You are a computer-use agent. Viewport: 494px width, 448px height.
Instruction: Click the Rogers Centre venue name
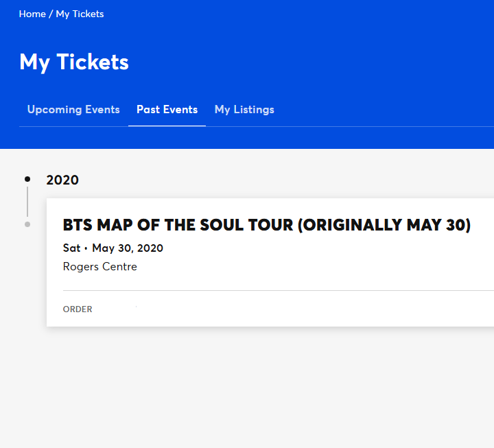coord(100,267)
